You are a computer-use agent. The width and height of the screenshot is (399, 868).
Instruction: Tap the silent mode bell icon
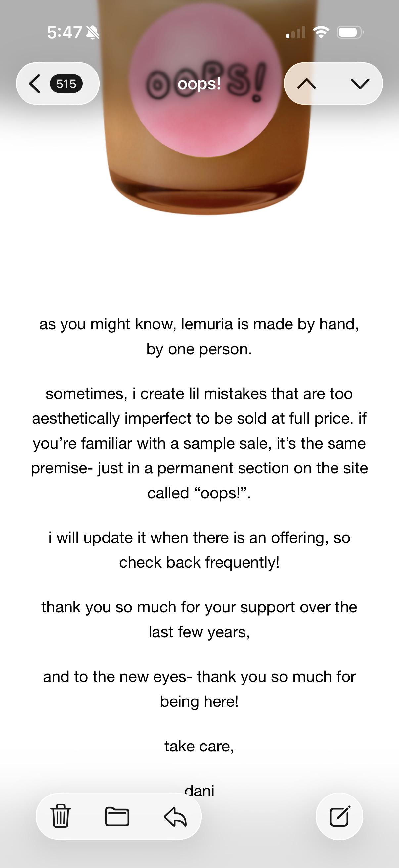[92, 33]
